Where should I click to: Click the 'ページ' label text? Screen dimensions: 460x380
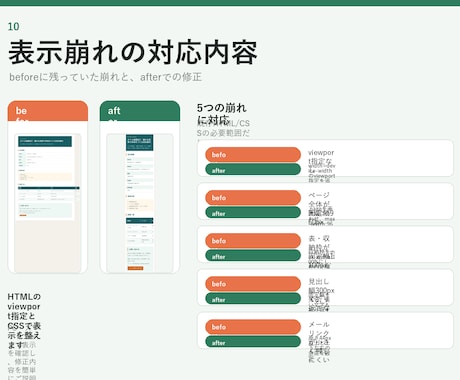tap(319, 195)
